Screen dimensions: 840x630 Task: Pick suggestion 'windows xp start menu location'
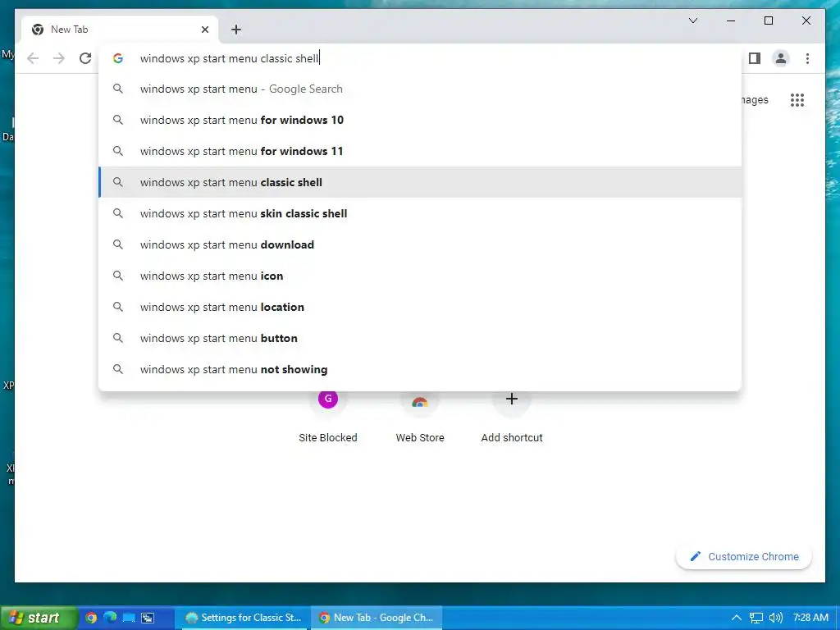pos(420,307)
